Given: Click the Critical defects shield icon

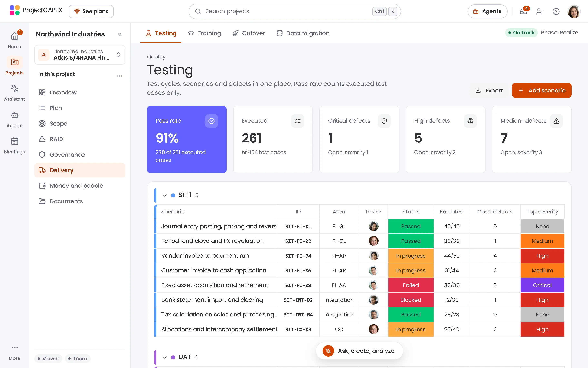Looking at the screenshot, I should [384, 121].
